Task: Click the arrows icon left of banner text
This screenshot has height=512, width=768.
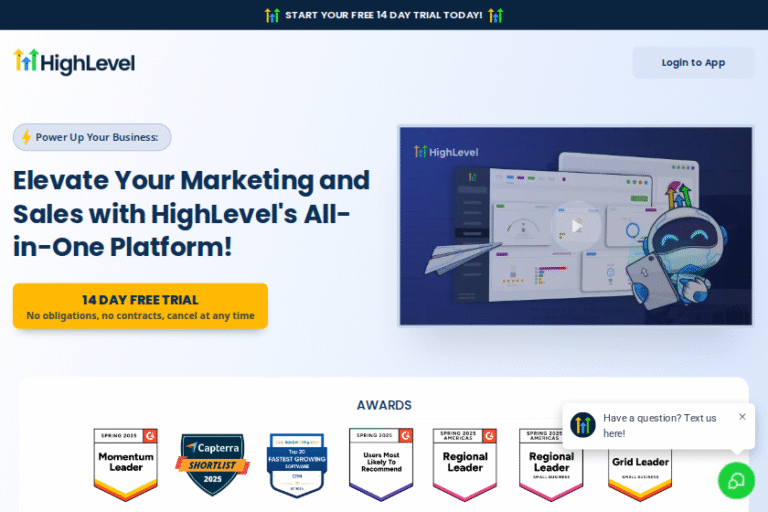Action: click(272, 15)
